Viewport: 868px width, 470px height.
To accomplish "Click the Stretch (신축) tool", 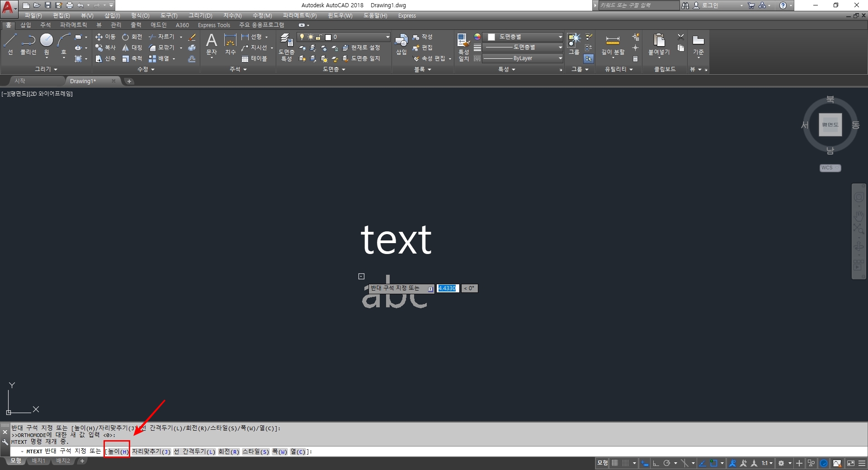I will tap(105, 59).
